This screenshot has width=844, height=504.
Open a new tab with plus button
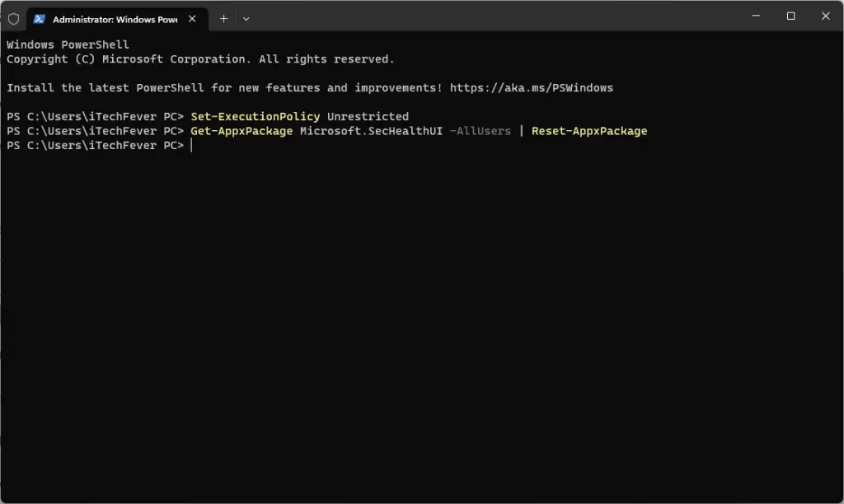pos(223,19)
